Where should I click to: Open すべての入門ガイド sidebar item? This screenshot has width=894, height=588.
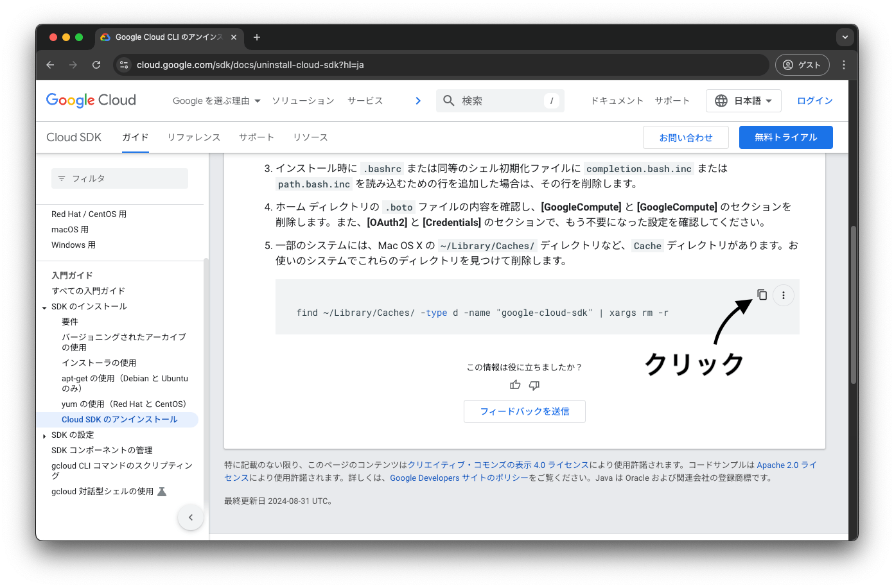pyautogui.click(x=88, y=291)
